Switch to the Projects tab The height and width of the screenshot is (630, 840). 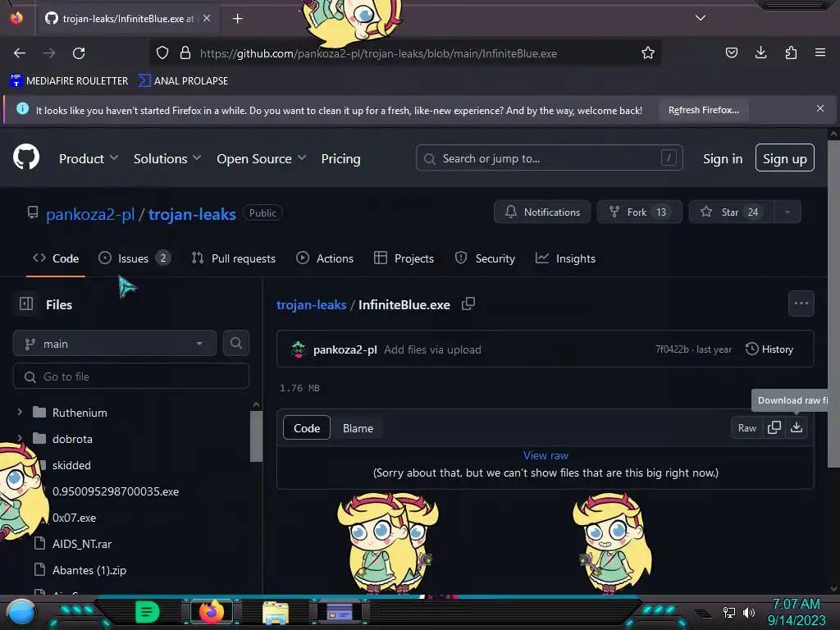point(404,258)
